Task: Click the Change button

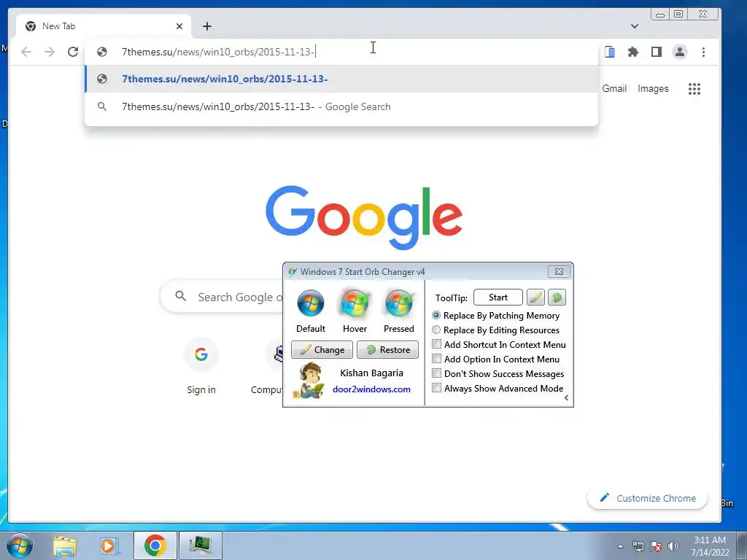Action: tap(322, 349)
